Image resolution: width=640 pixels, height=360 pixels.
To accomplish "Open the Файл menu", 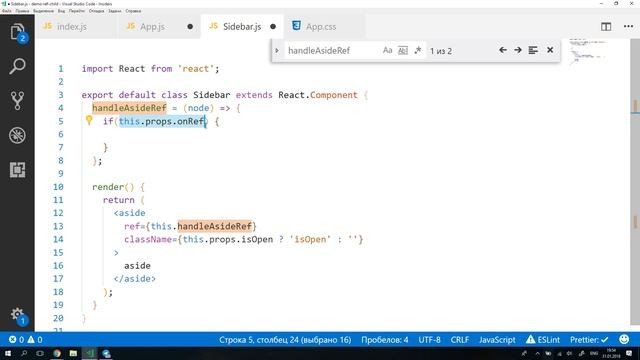I will point(7,11).
